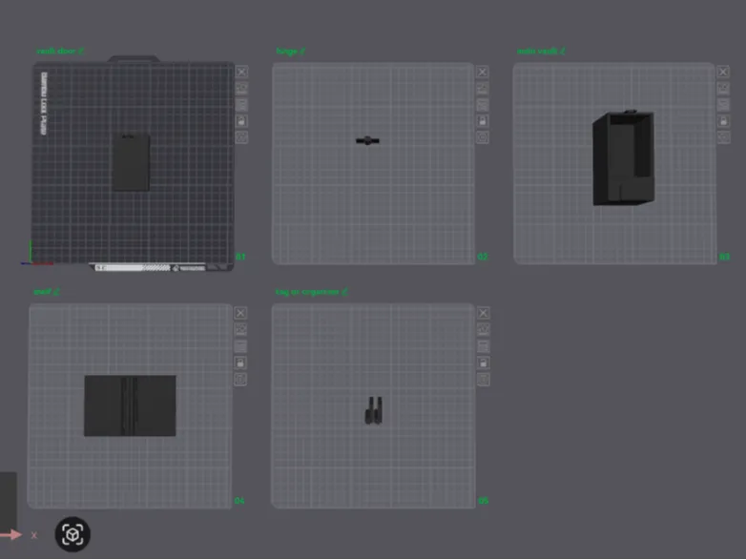The width and height of the screenshot is (746, 560).
Task: Auto-orient objects on vault door plate
Action: (x=241, y=88)
